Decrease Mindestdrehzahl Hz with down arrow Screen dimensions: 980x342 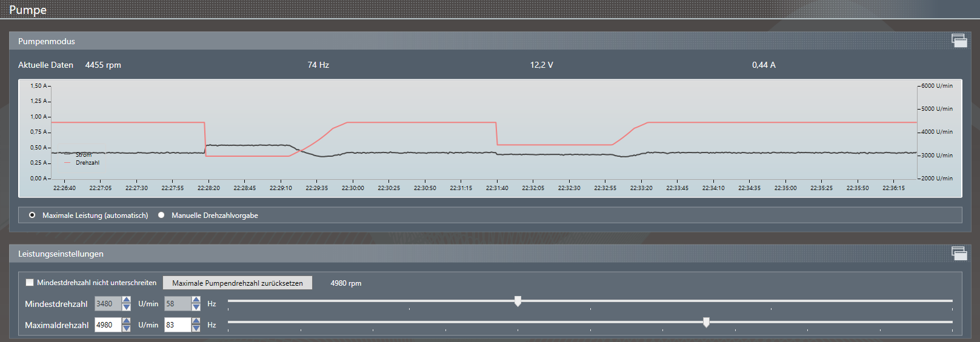[196, 307]
